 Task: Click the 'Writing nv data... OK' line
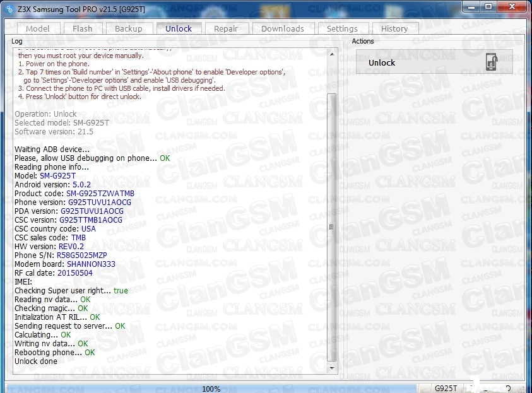(x=51, y=343)
